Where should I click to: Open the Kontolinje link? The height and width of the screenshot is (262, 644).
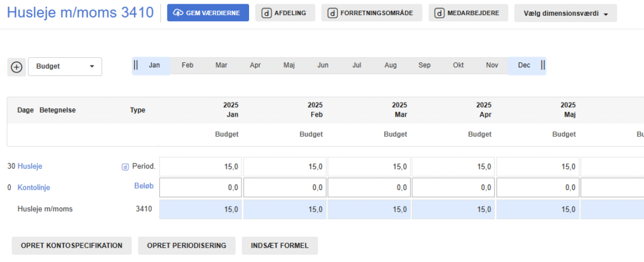[x=33, y=188]
